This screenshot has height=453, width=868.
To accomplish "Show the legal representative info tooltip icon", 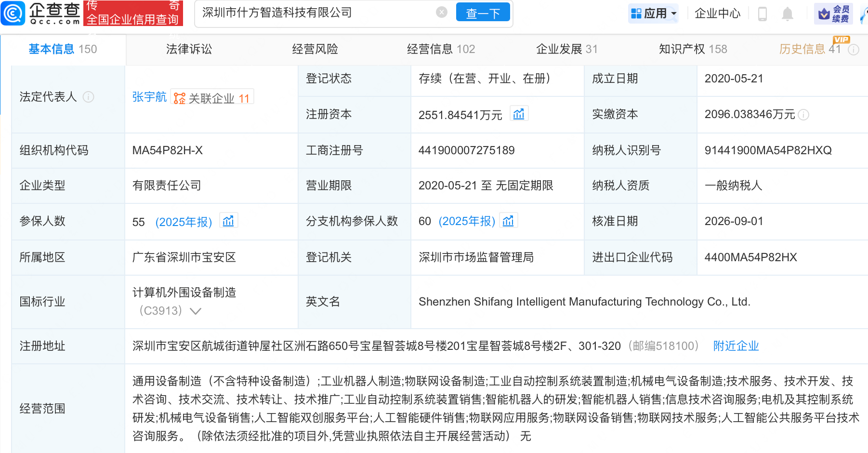I will pos(89,97).
